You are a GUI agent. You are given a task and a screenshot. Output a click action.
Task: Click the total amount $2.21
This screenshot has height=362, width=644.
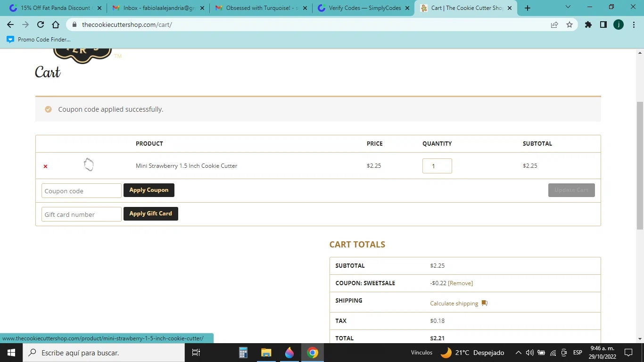(x=438, y=338)
